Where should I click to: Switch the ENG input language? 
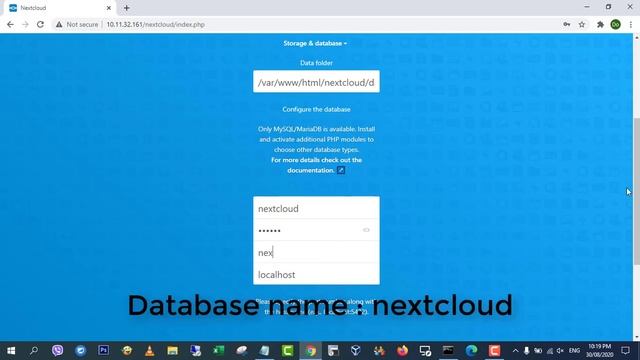click(x=574, y=350)
